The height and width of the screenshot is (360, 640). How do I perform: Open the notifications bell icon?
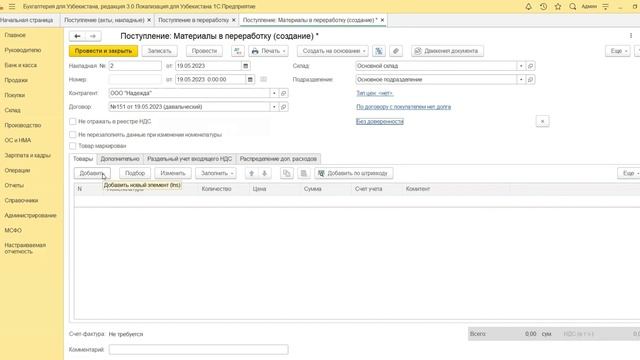(x=529, y=7)
